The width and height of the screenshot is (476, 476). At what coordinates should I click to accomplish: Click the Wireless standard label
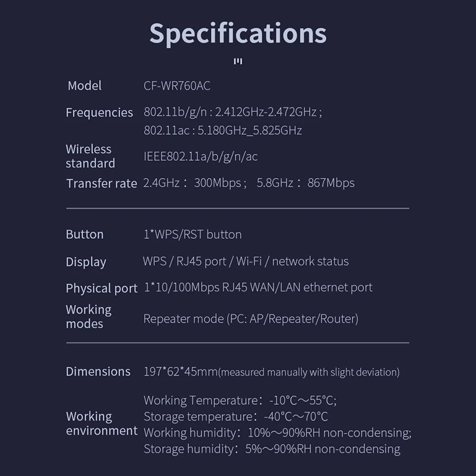(90, 156)
